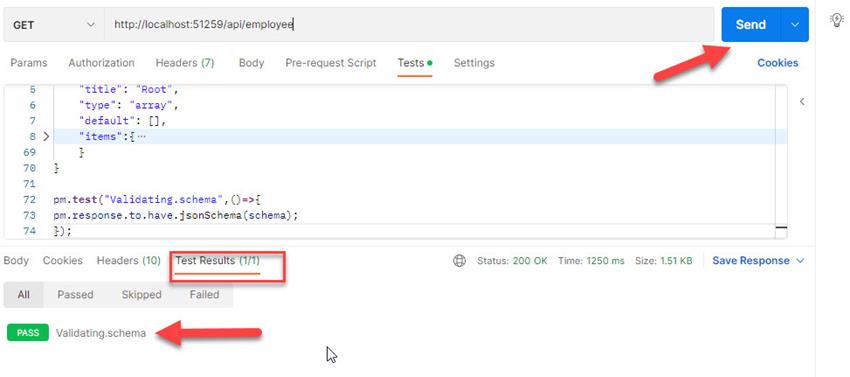Click the editor scrollbar marker at bottom right
Screen dimensions: 850x377
(781, 228)
